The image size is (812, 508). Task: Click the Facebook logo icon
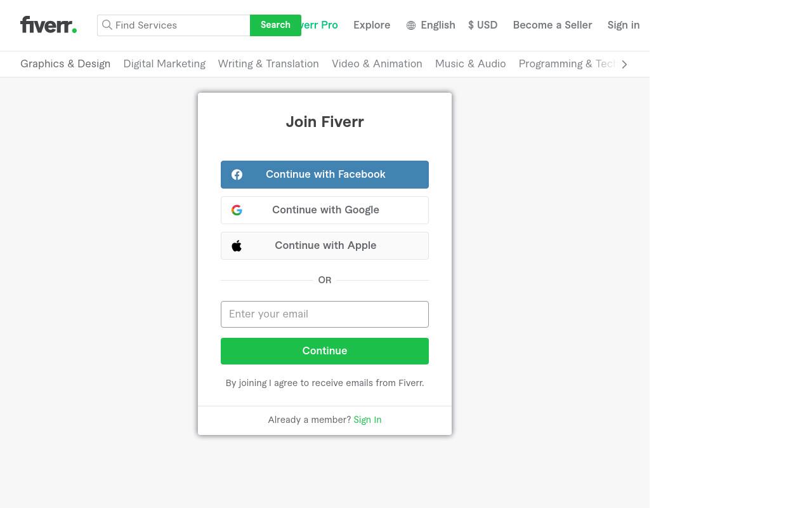coord(237,175)
